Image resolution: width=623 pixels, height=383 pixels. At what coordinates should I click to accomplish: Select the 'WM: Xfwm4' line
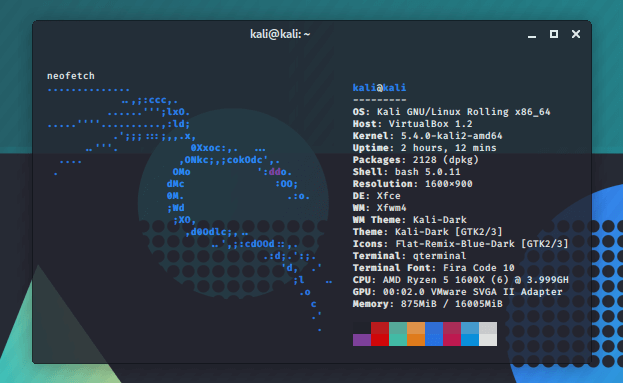coord(379,207)
